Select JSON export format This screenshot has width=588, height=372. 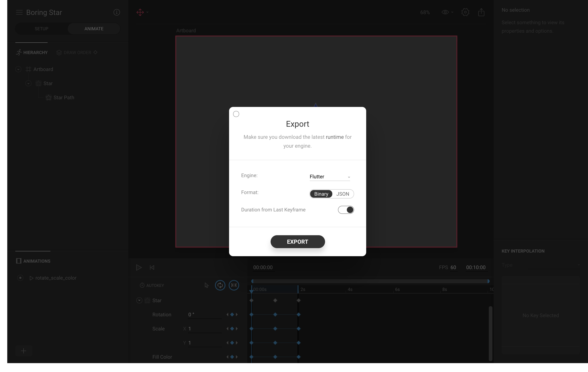(342, 194)
